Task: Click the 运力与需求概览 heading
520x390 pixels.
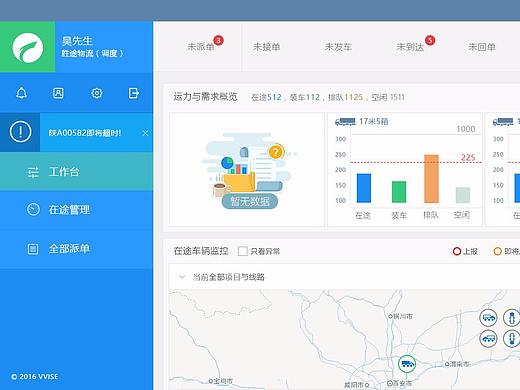Action: [x=205, y=97]
